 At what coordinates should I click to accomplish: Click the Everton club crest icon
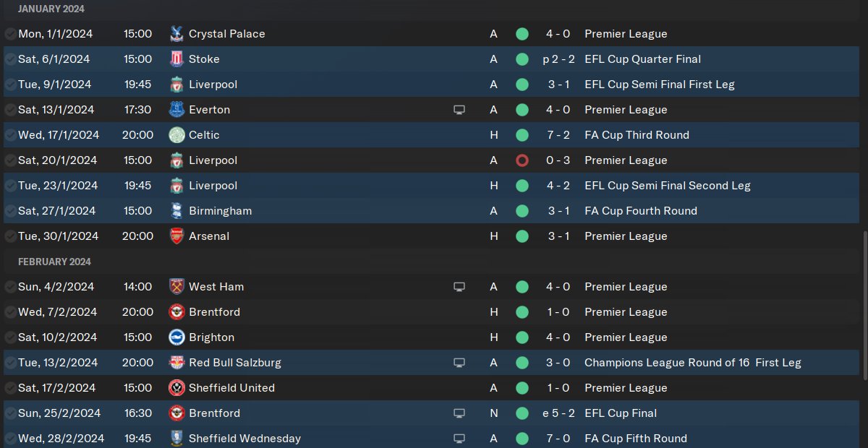tap(176, 110)
